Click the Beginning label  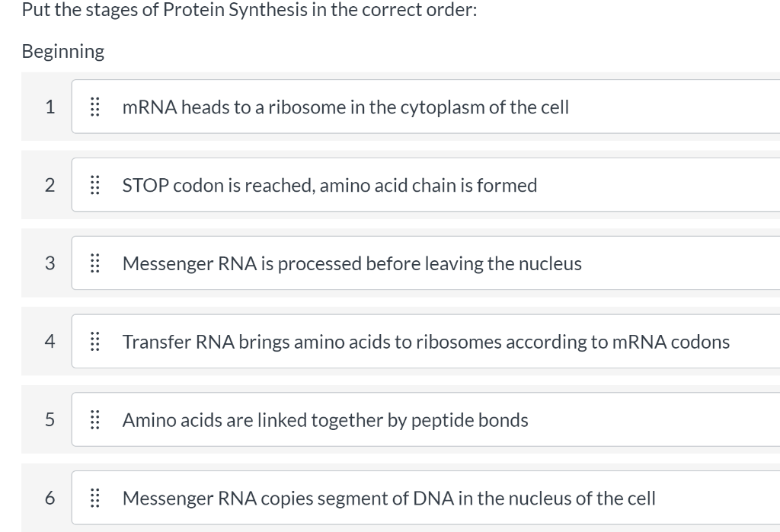pos(62,51)
